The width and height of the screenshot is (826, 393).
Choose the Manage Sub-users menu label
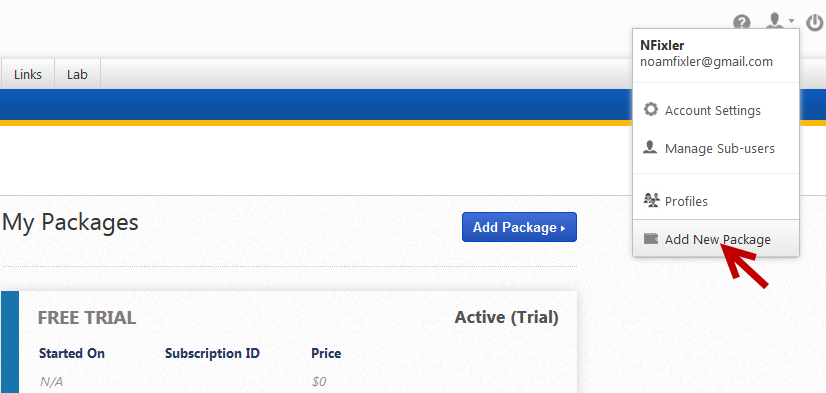pos(720,149)
